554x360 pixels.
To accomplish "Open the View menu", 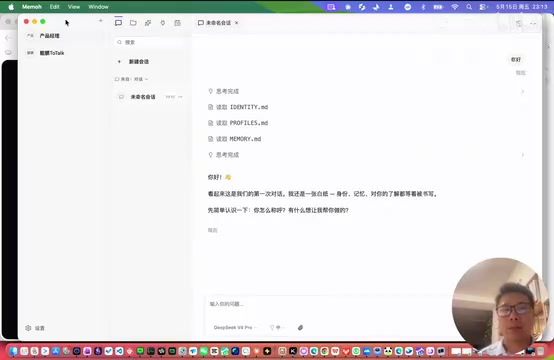I will (74, 7).
